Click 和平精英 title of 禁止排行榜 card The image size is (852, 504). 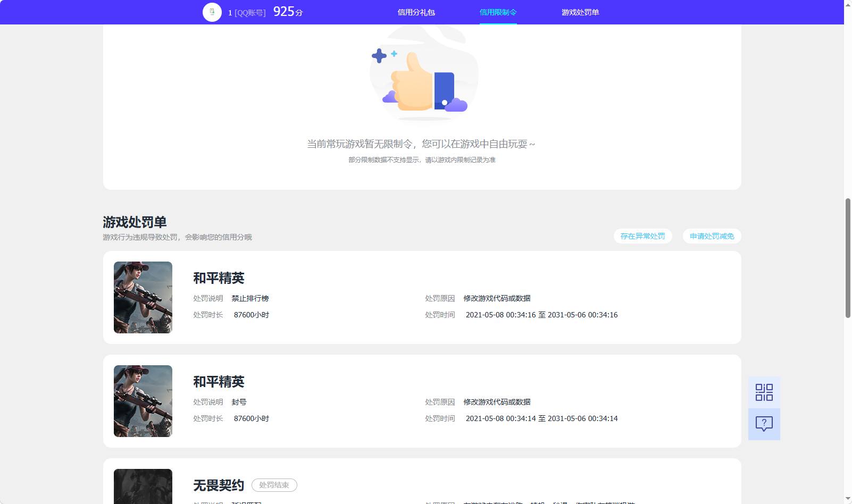coord(219,278)
